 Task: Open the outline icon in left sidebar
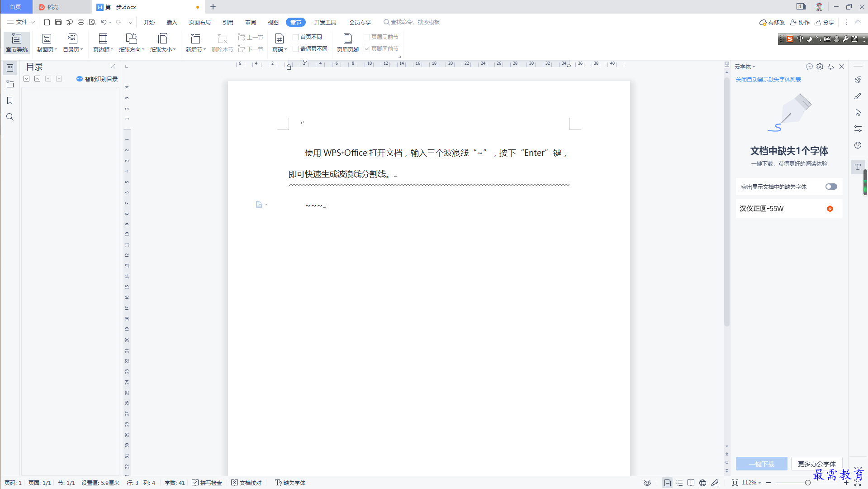(10, 68)
